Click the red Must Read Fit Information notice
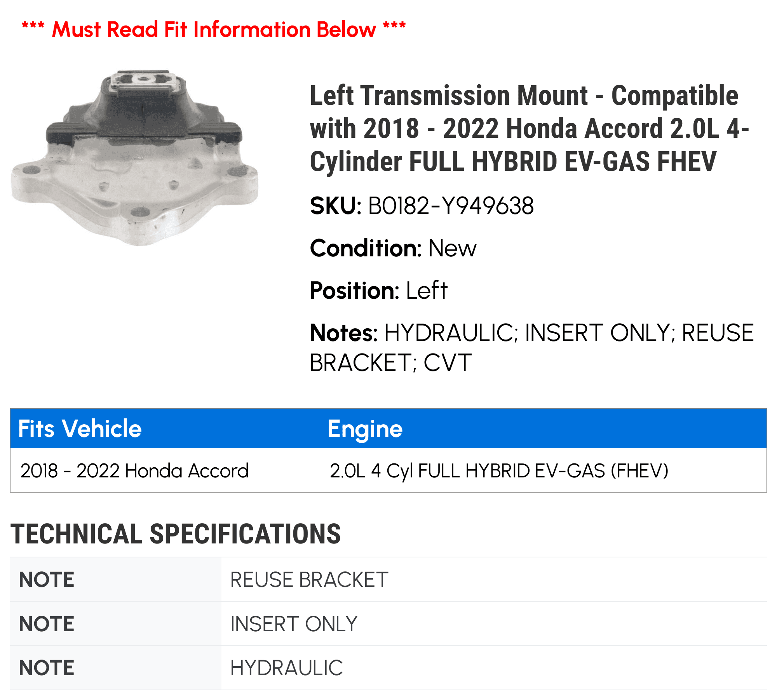Image resolution: width=777 pixels, height=700 pixels. pyautogui.click(x=214, y=30)
